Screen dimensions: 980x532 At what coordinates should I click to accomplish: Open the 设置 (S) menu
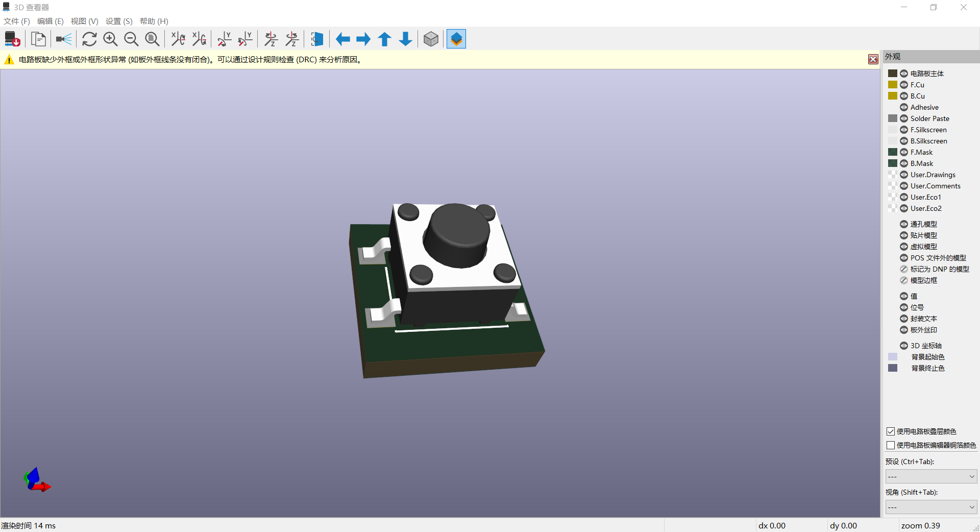(119, 21)
